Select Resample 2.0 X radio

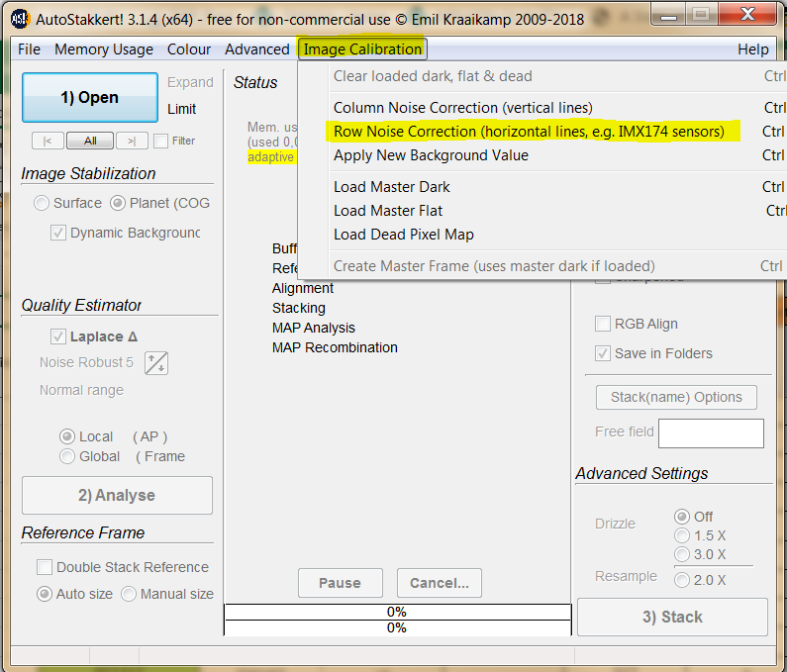click(x=682, y=580)
